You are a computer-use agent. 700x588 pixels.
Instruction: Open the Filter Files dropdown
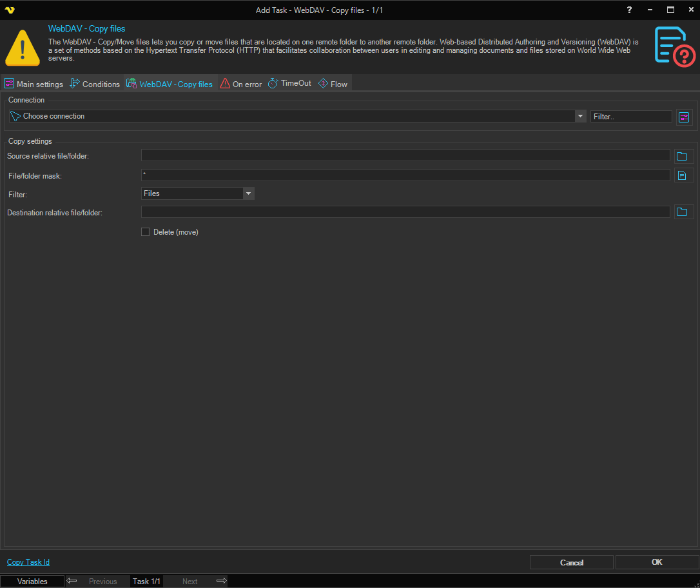(248, 193)
